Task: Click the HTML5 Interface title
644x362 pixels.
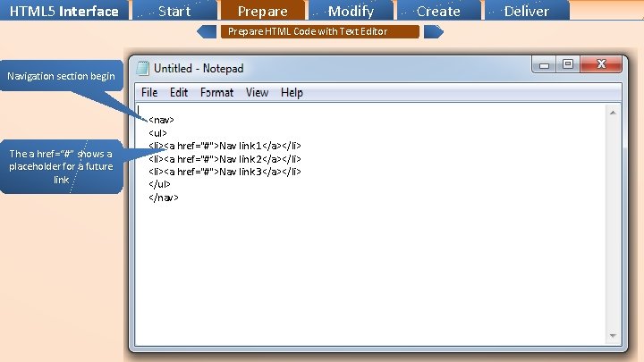Action: click(64, 11)
